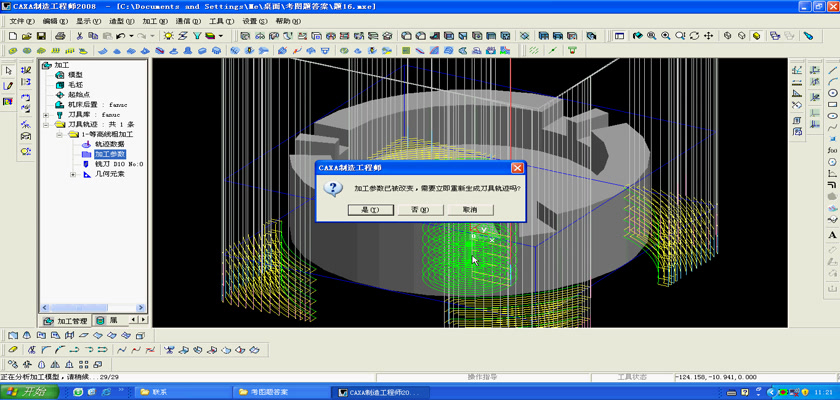
Task: Select the arrow pointer tool in left toolbar
Action: tap(9, 71)
